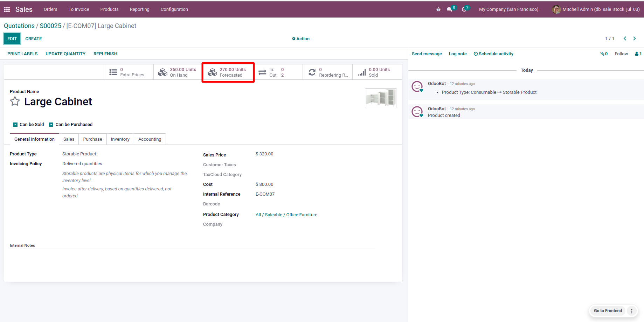
Task: Click the EDIT button
Action: click(x=12, y=39)
